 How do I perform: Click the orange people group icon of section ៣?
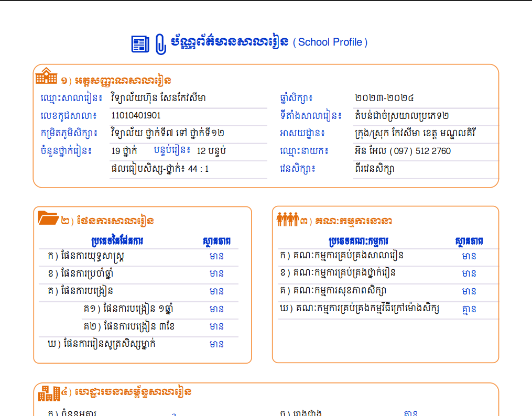pos(287,219)
